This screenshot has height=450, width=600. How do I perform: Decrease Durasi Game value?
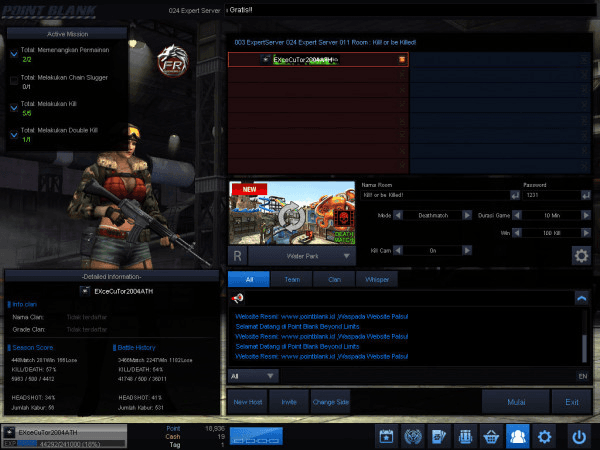tap(517, 215)
